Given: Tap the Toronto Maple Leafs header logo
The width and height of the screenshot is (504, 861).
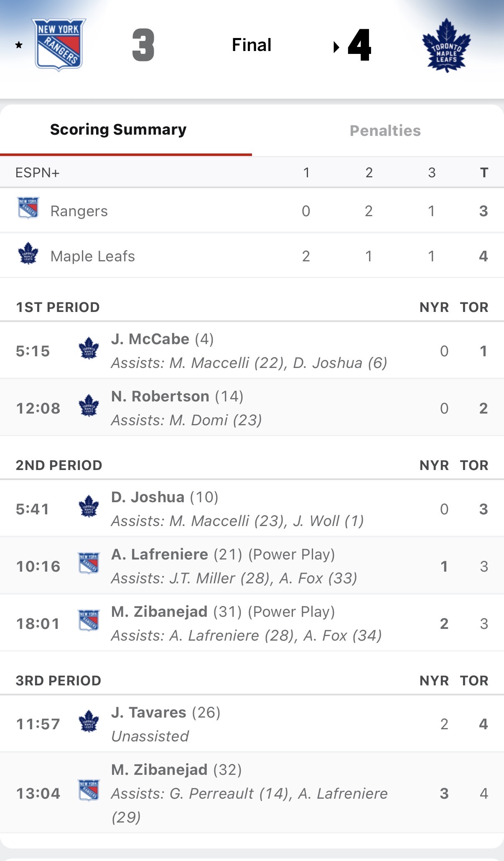Looking at the screenshot, I should coord(446,45).
